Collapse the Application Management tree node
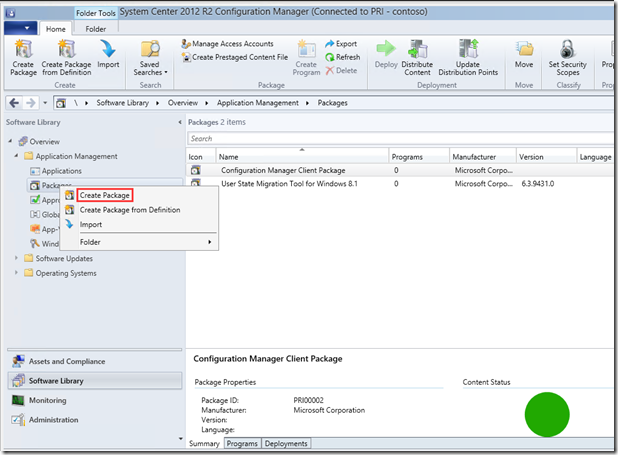 16,156
